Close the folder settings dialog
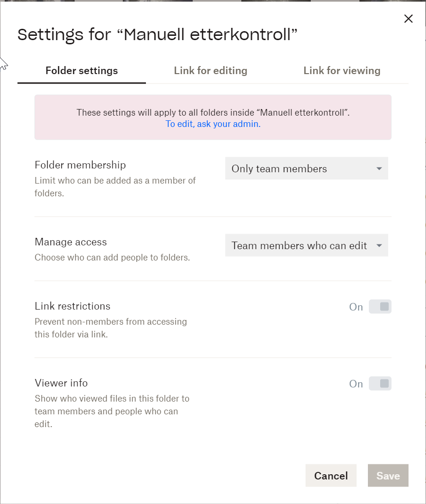426x504 pixels. point(409,19)
